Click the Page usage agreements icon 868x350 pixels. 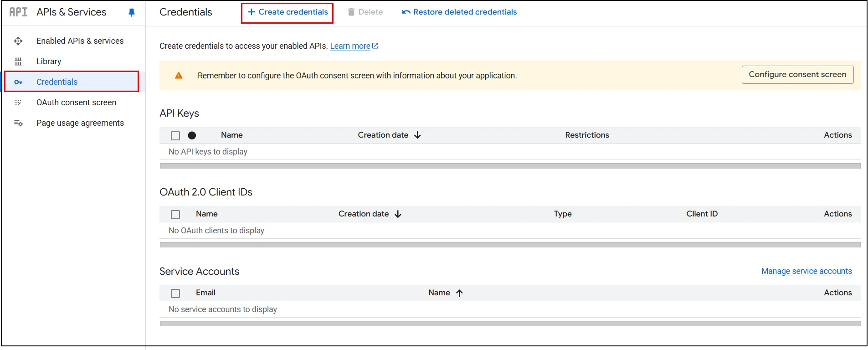18,123
